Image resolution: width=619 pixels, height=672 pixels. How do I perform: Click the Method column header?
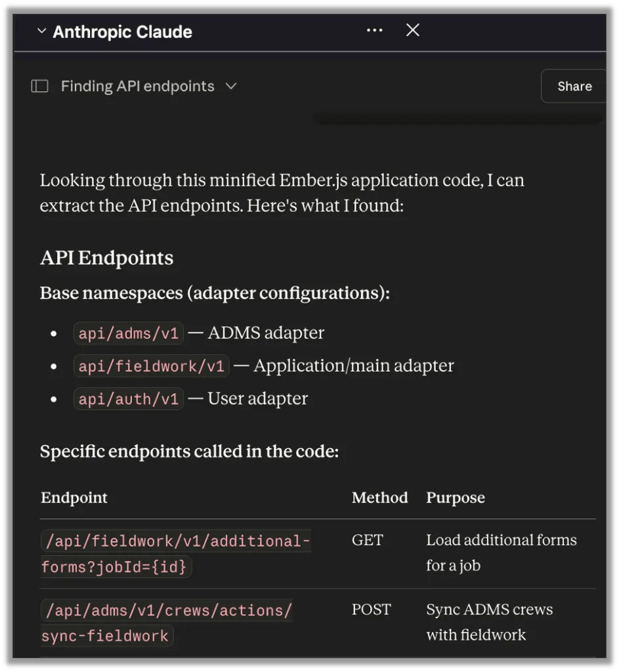pyautogui.click(x=380, y=497)
